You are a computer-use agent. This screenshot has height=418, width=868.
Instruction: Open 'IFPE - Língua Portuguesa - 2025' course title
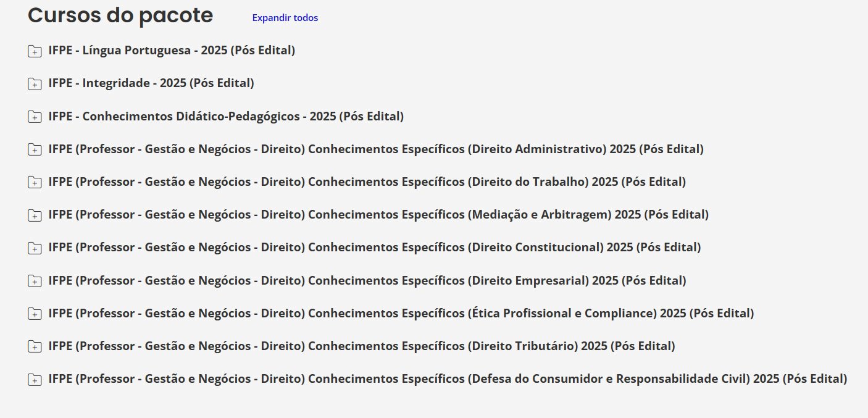coord(172,51)
